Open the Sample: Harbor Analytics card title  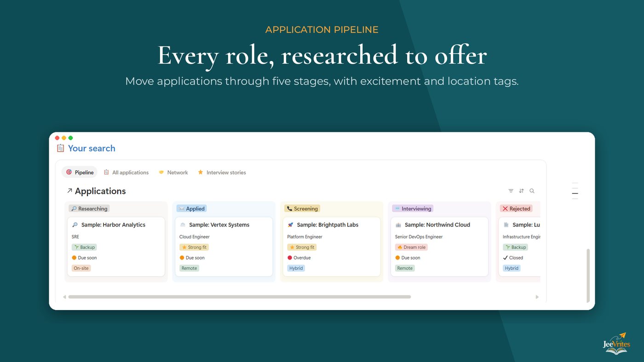pos(113,225)
